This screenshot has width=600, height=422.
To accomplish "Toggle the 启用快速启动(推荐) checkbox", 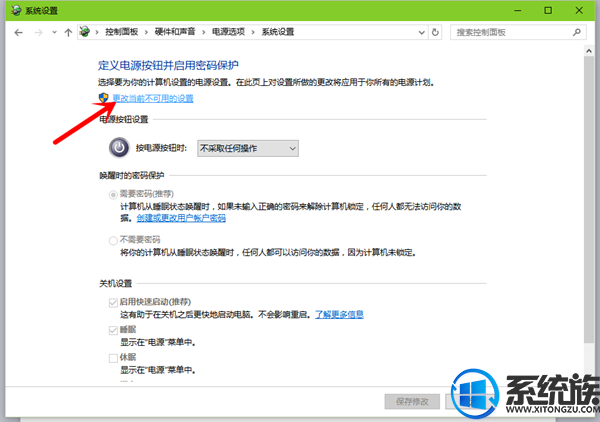I will pyautogui.click(x=113, y=303).
